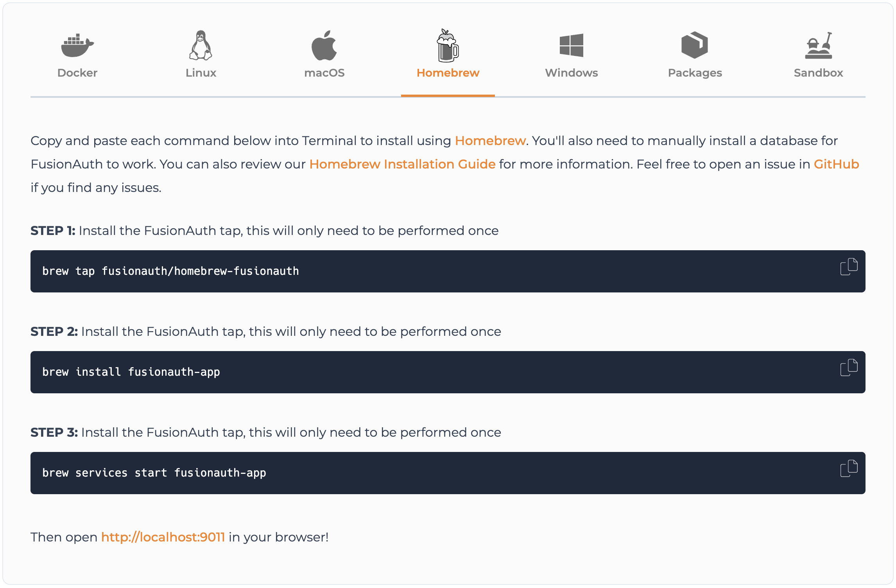Click the Windows logo icon
Screen dimensions: 896x588
click(x=571, y=46)
